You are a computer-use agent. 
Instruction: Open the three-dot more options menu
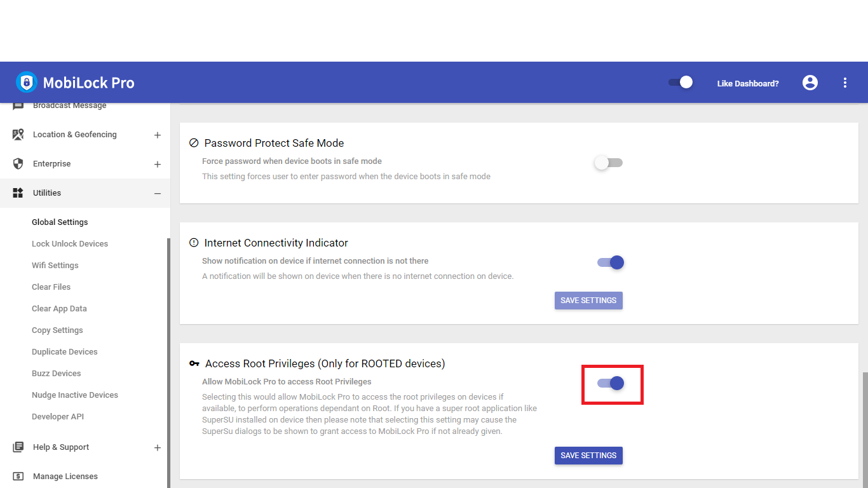[845, 83]
